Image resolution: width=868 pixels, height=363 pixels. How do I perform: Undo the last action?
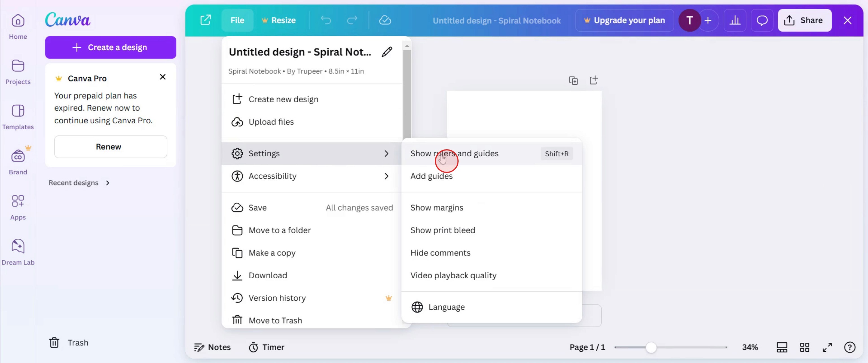pos(326,20)
